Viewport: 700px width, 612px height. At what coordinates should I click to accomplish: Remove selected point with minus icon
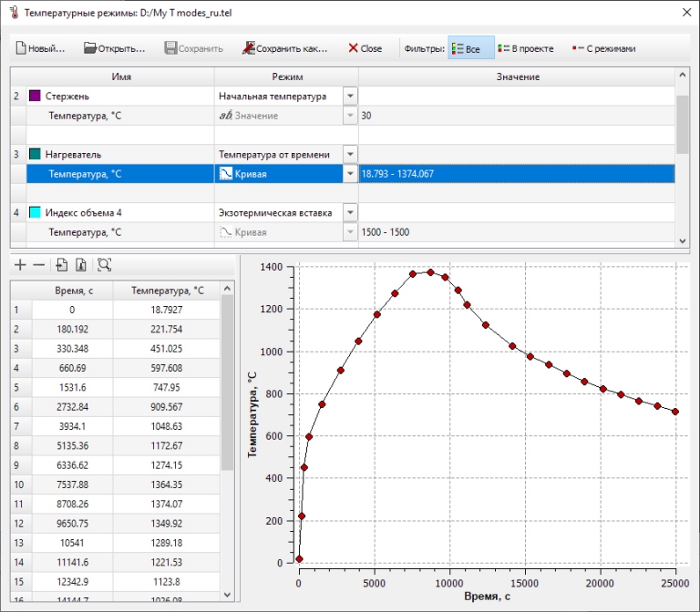pos(38,265)
